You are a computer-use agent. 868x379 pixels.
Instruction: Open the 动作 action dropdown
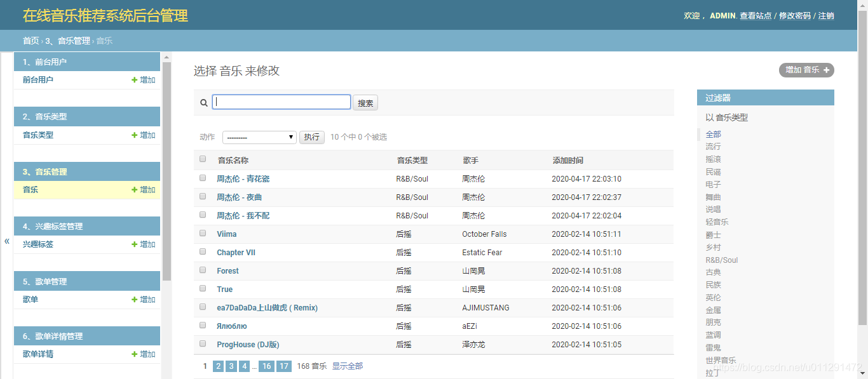259,137
